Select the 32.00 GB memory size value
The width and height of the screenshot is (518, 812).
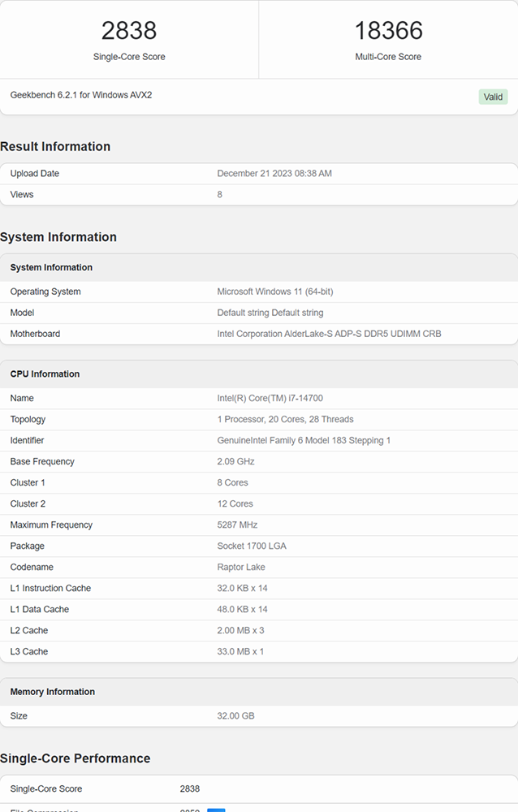(x=235, y=716)
